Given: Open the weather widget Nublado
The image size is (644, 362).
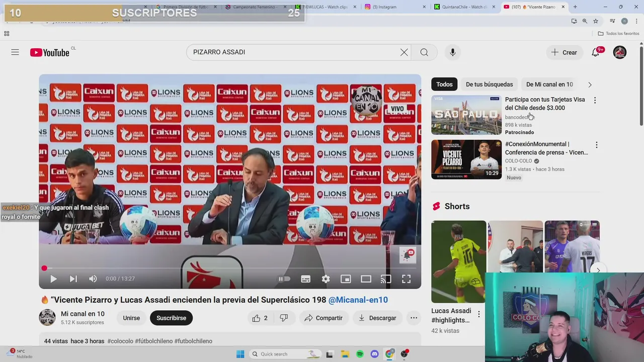Looking at the screenshot, I should coord(20,354).
